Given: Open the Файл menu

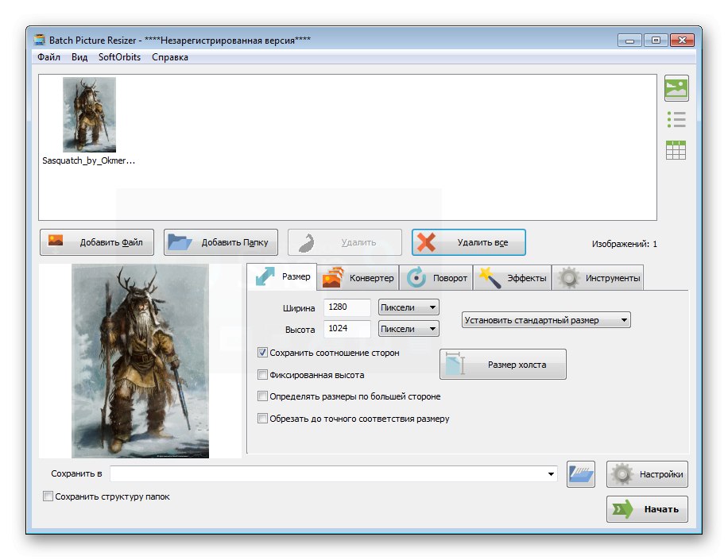Looking at the screenshot, I should point(48,57).
